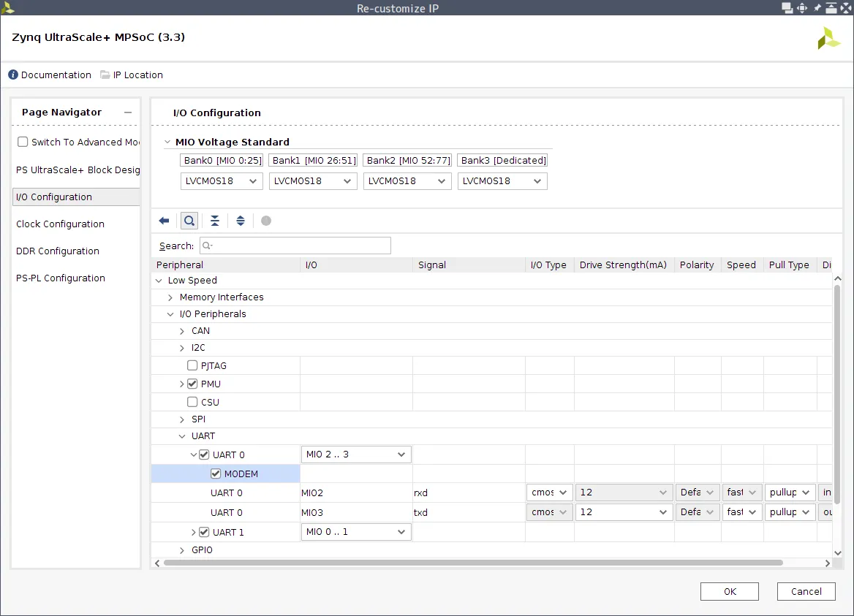
Task: Collapse the Page Navigator with minus icon
Action: 128,113
